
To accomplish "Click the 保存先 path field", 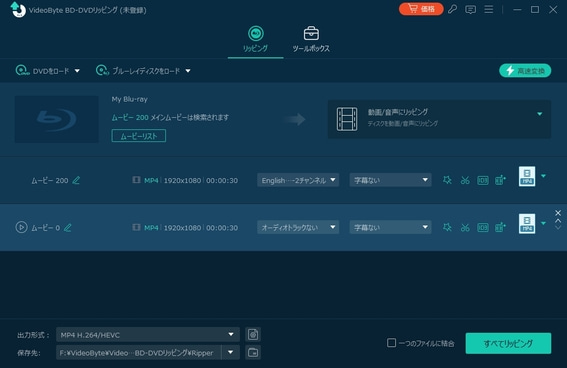I will 138,352.
